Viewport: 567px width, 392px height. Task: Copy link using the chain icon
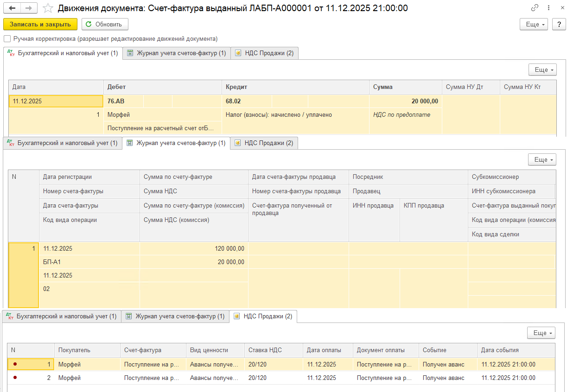point(535,8)
